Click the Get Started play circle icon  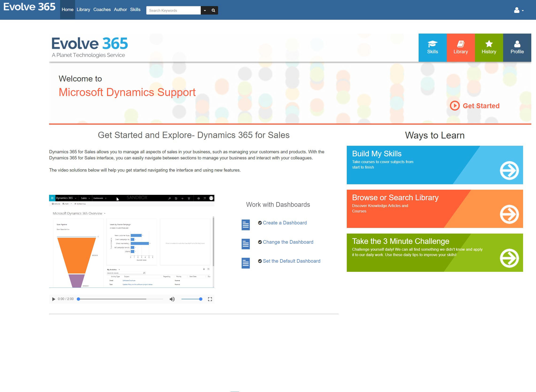point(455,106)
